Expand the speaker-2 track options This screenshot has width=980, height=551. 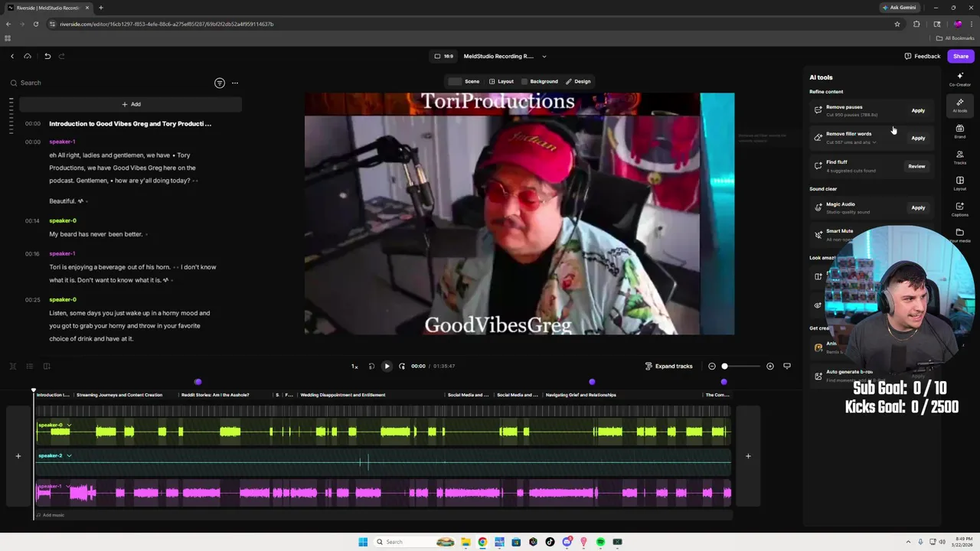(69, 455)
